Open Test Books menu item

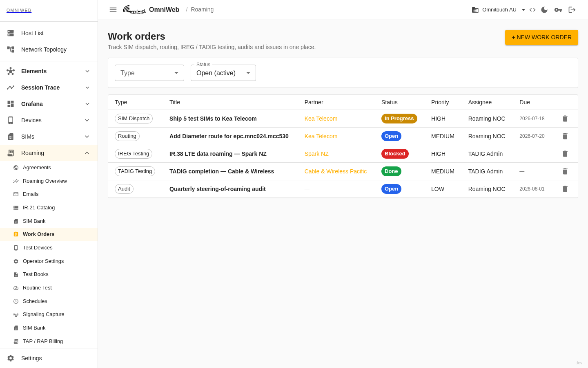pos(49,274)
